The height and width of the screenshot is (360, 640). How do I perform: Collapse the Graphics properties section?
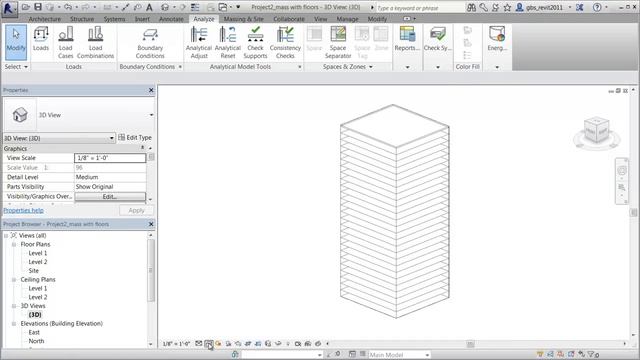142,148
